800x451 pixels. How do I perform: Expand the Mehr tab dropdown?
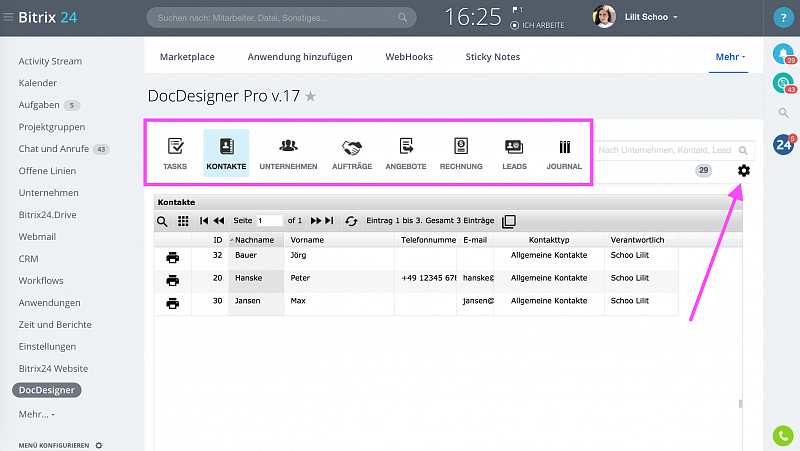point(730,57)
